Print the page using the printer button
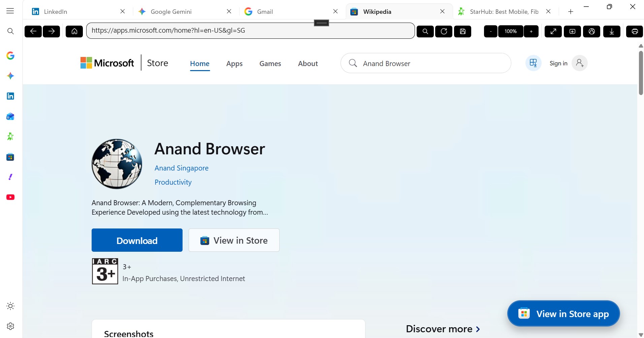Image resolution: width=644 pixels, height=338 pixels. click(635, 31)
